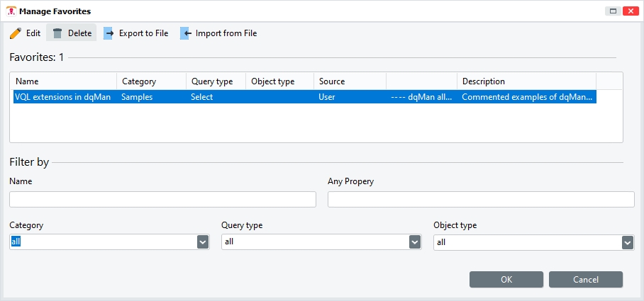Expand the Object type filter dropdown
Image resolution: width=644 pixels, height=301 pixels.
(627, 242)
